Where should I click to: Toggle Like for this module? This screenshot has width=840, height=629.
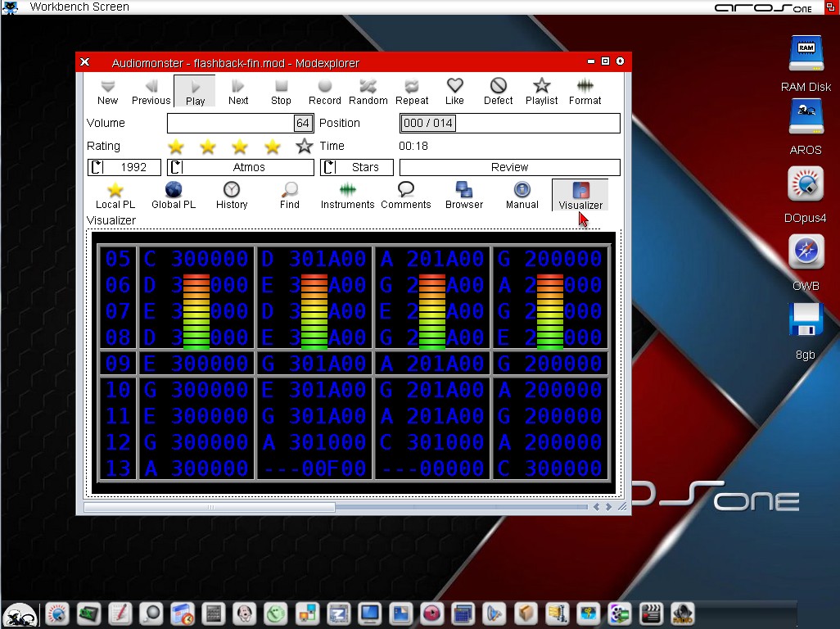(x=454, y=91)
